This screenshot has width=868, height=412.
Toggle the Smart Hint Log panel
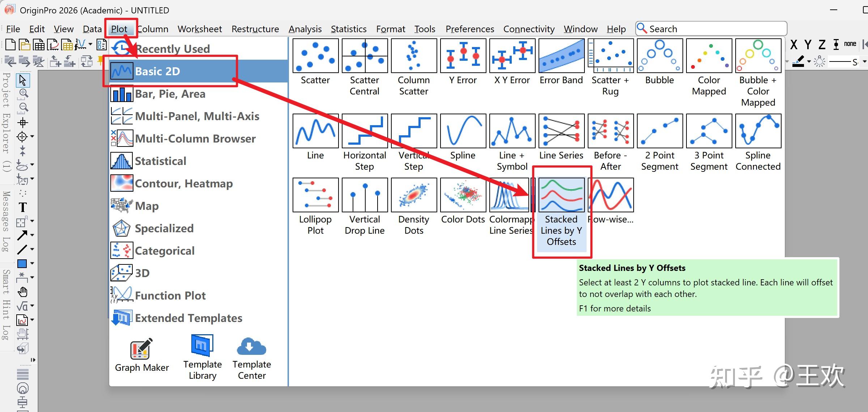pos(6,305)
